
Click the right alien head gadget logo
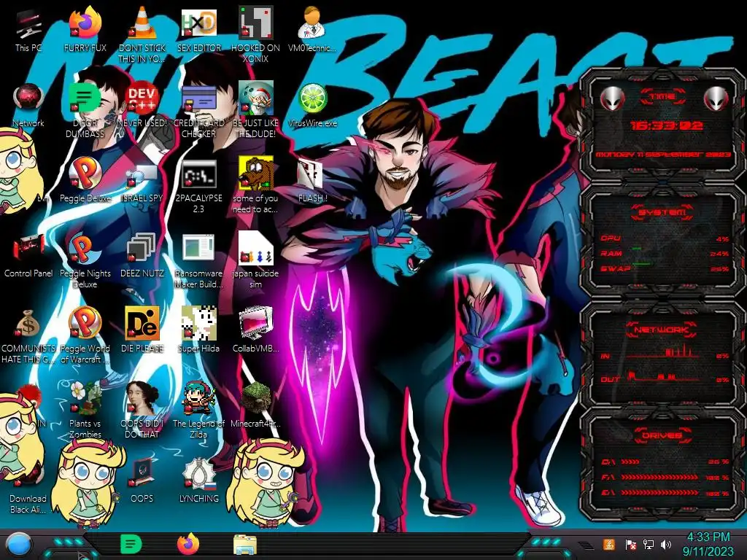coord(716,98)
